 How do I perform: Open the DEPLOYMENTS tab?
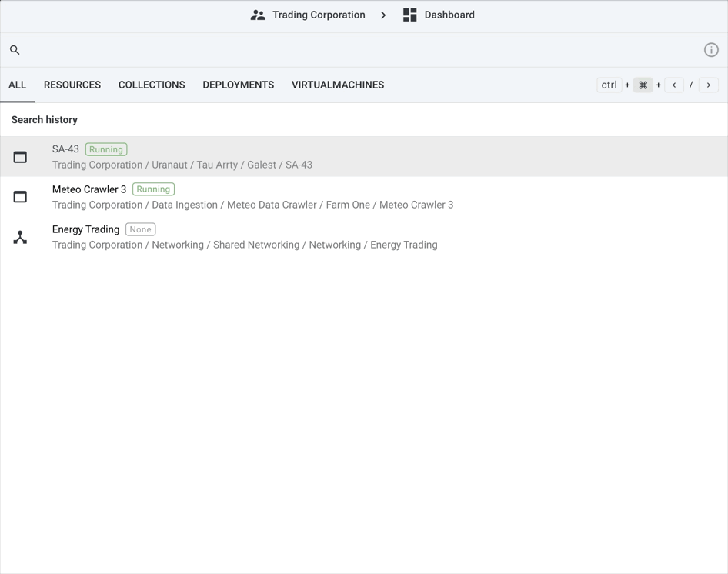(238, 85)
